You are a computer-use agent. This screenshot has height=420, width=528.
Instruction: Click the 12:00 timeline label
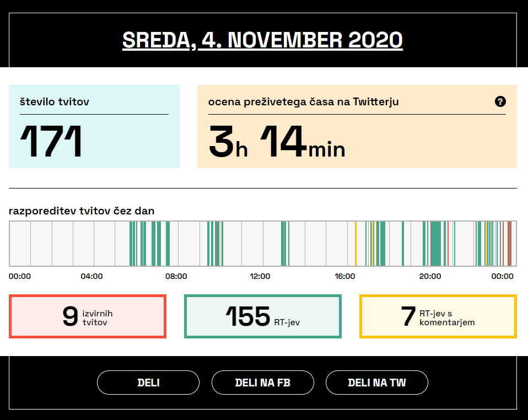260,276
